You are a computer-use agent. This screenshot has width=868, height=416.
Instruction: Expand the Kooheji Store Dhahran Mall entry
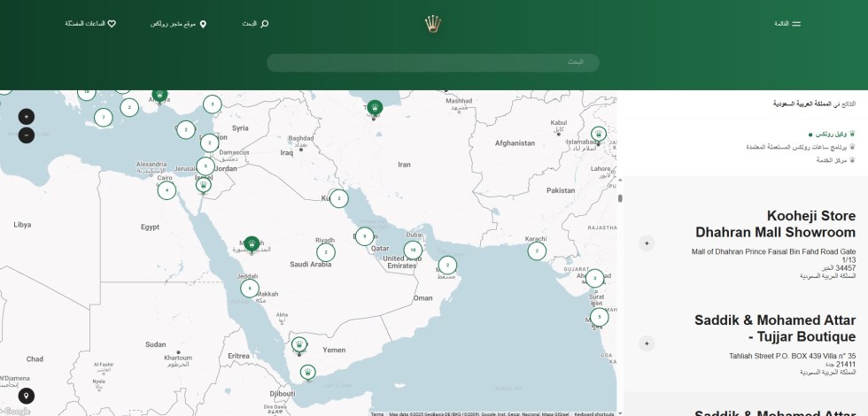(647, 243)
